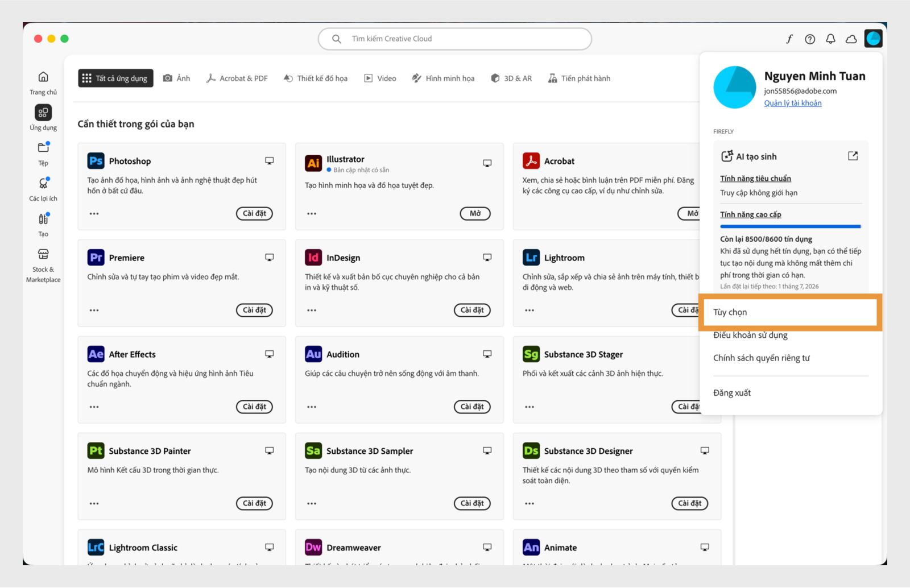The height and width of the screenshot is (588, 910).
Task: Open more options for Premiere
Action: pyautogui.click(x=94, y=310)
